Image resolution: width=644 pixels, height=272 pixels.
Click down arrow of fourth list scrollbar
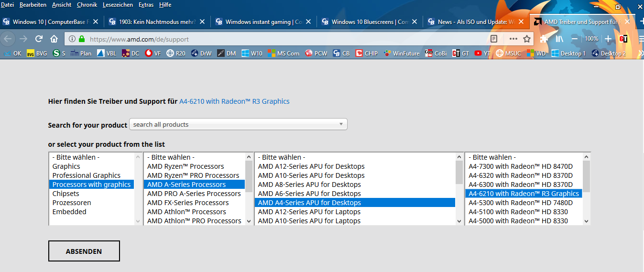tap(586, 221)
